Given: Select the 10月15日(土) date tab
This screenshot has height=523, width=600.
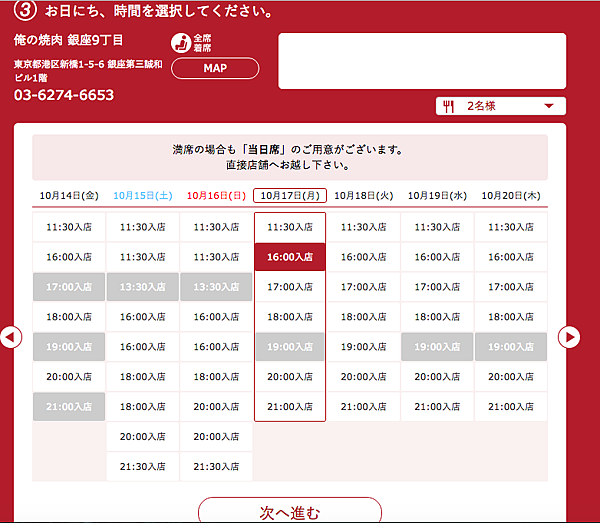Looking at the screenshot, I should click(x=143, y=196).
